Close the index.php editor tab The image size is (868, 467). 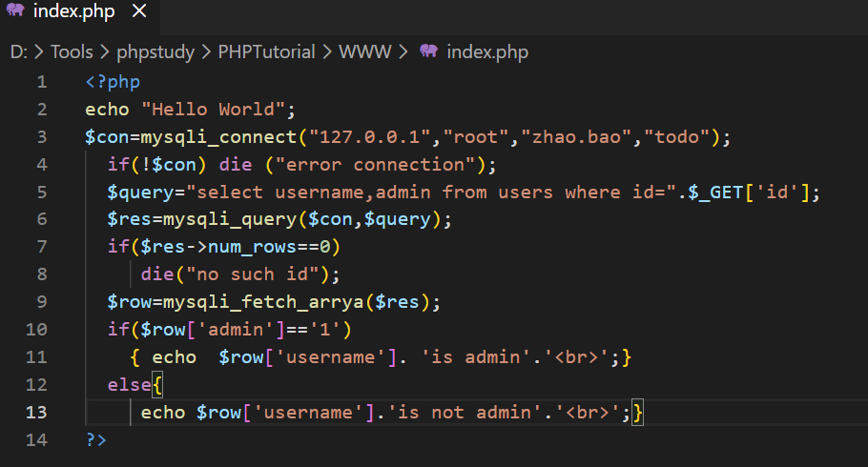coord(138,12)
